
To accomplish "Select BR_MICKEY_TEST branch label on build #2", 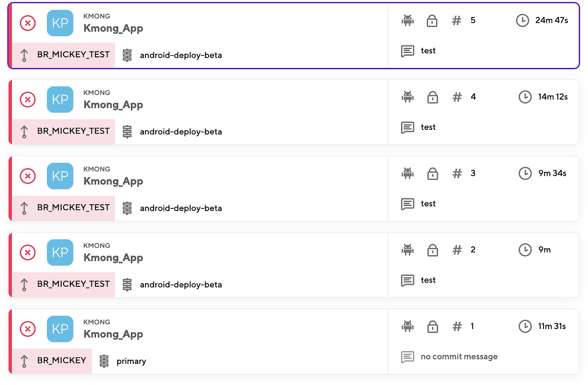I will pyautogui.click(x=73, y=284).
